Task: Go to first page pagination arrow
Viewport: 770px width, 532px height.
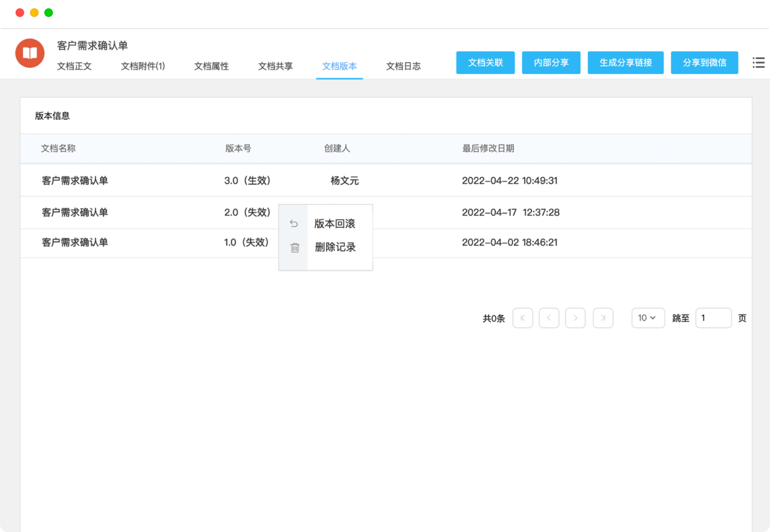Action: click(x=523, y=318)
